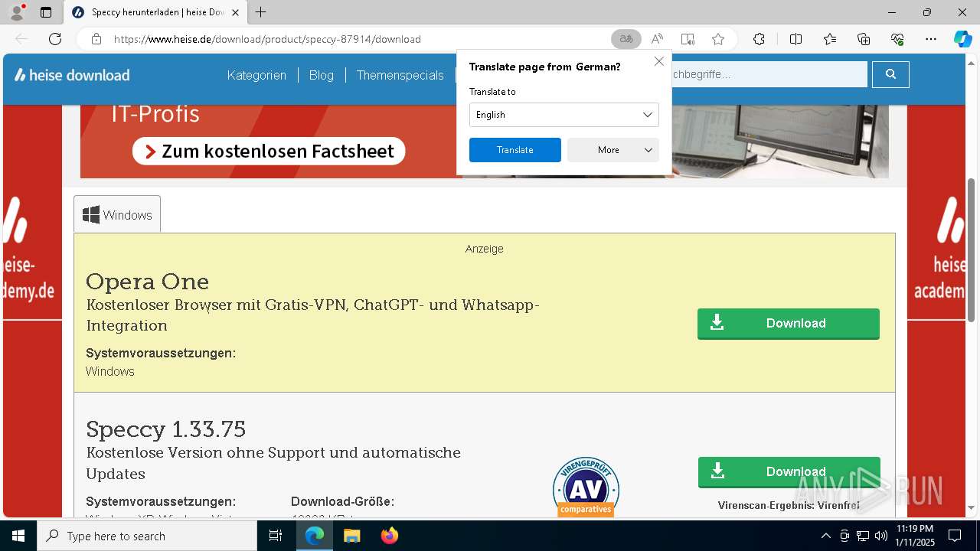
Task: Launch Copilot sidebar
Action: (962, 39)
